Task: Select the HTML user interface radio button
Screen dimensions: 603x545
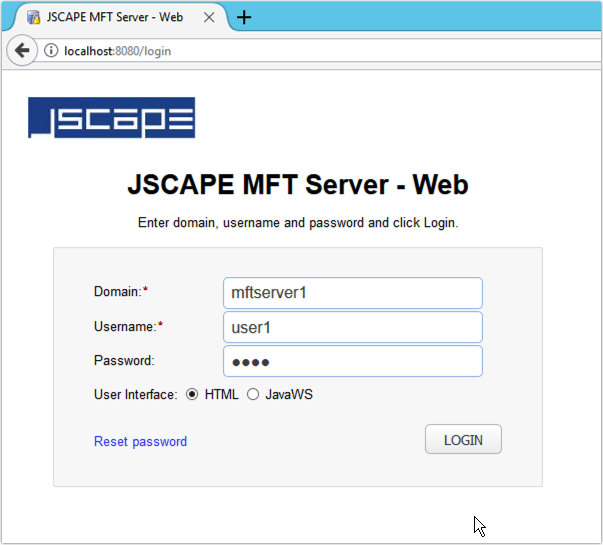Action: point(192,394)
